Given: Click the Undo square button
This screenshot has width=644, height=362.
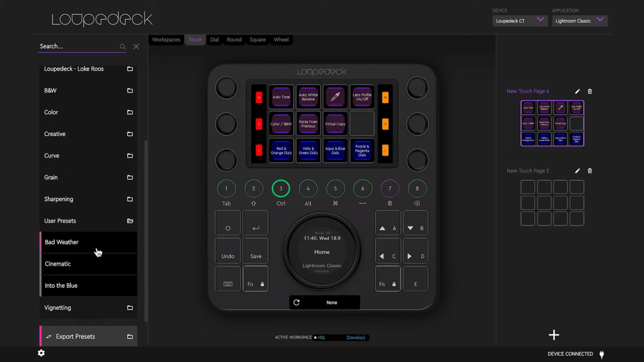Looking at the screenshot, I should click(x=228, y=251).
